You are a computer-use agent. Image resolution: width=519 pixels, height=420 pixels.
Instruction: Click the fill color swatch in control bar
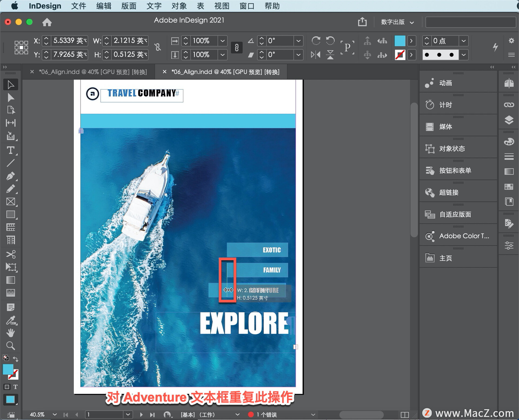tap(400, 41)
